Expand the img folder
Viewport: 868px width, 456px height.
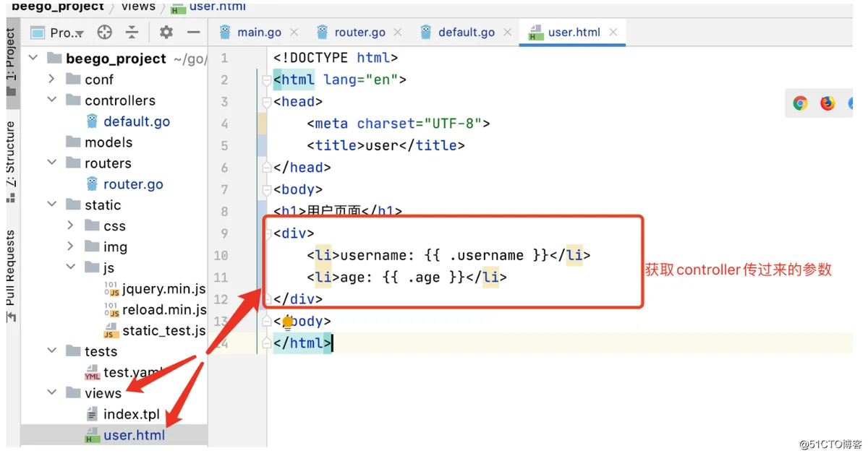click(70, 246)
